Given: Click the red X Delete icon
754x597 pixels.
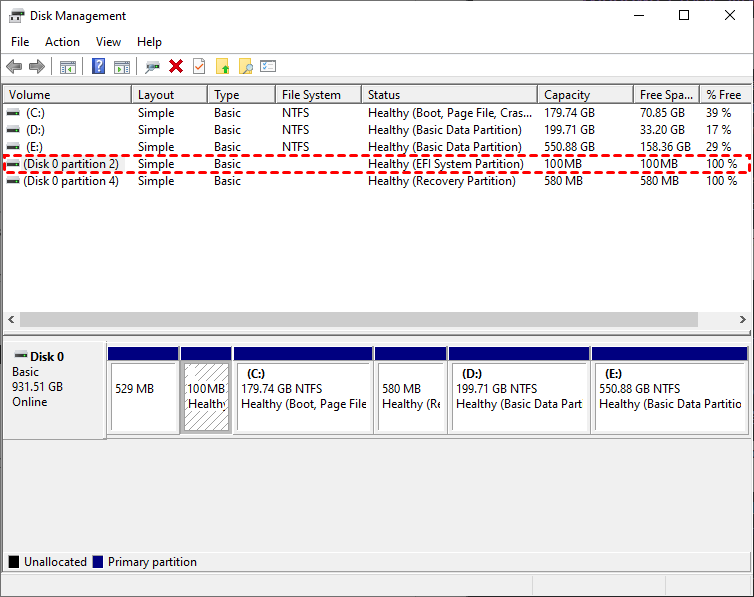Looking at the screenshot, I should 176,66.
